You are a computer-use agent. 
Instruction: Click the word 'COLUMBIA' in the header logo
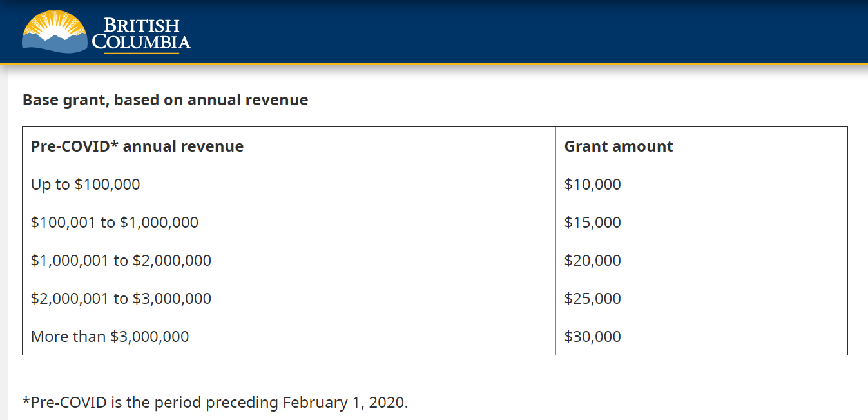point(141,43)
